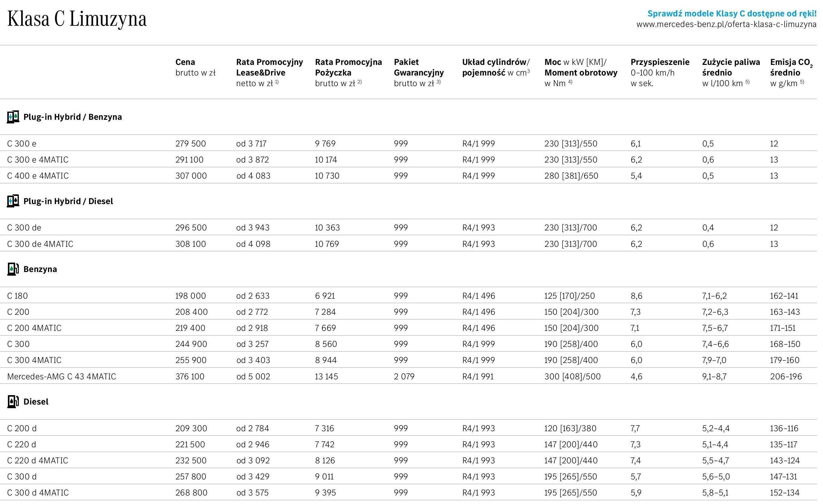Click the Benzyna fuel pump icon
Viewport: 823px width, 504px height.
coord(13,269)
